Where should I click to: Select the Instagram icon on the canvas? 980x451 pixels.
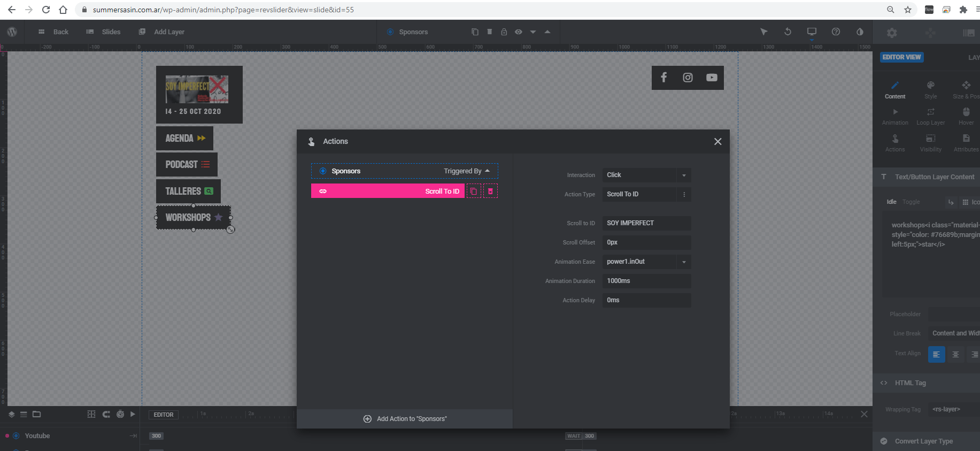[x=688, y=78]
